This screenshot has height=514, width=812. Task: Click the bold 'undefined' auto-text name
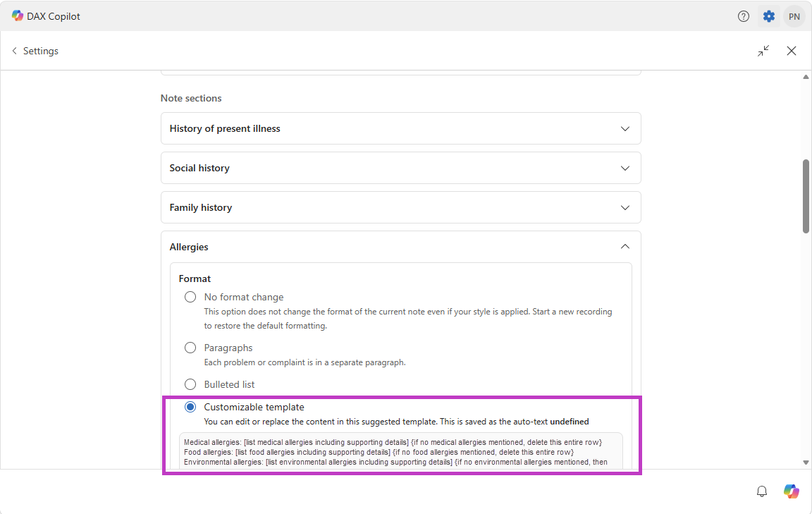click(569, 422)
